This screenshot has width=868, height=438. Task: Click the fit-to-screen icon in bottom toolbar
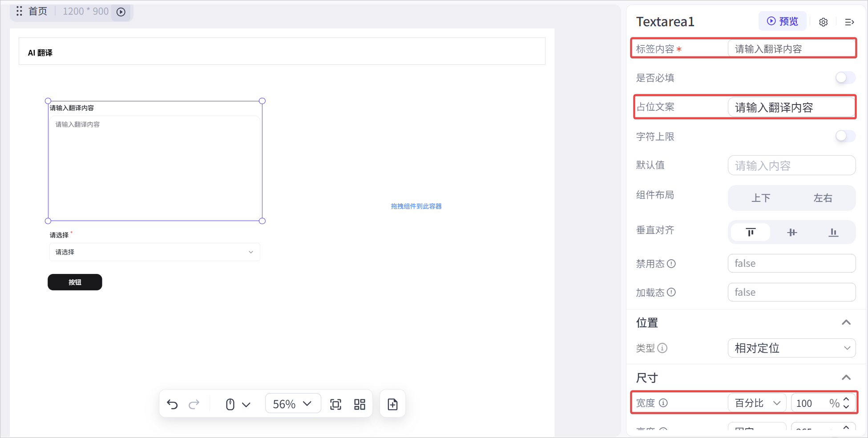(x=336, y=404)
